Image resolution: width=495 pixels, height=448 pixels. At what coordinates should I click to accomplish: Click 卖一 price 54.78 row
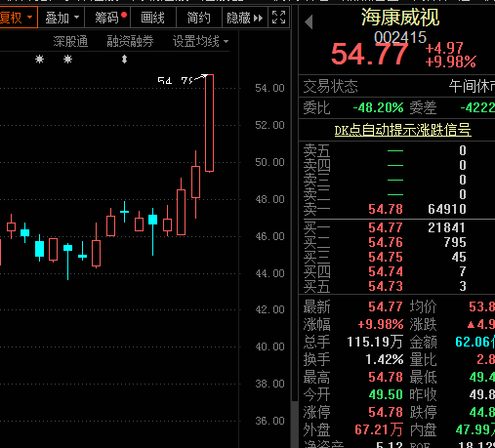397,209
